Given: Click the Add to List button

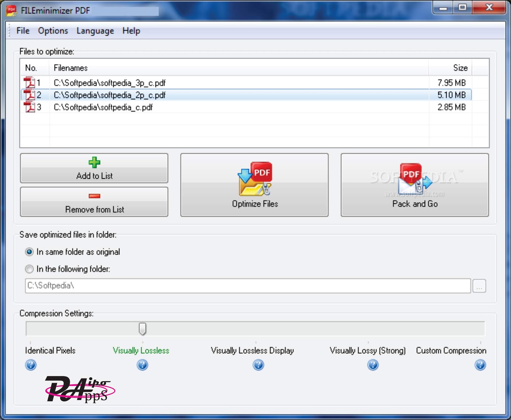Looking at the screenshot, I should click(x=94, y=168).
